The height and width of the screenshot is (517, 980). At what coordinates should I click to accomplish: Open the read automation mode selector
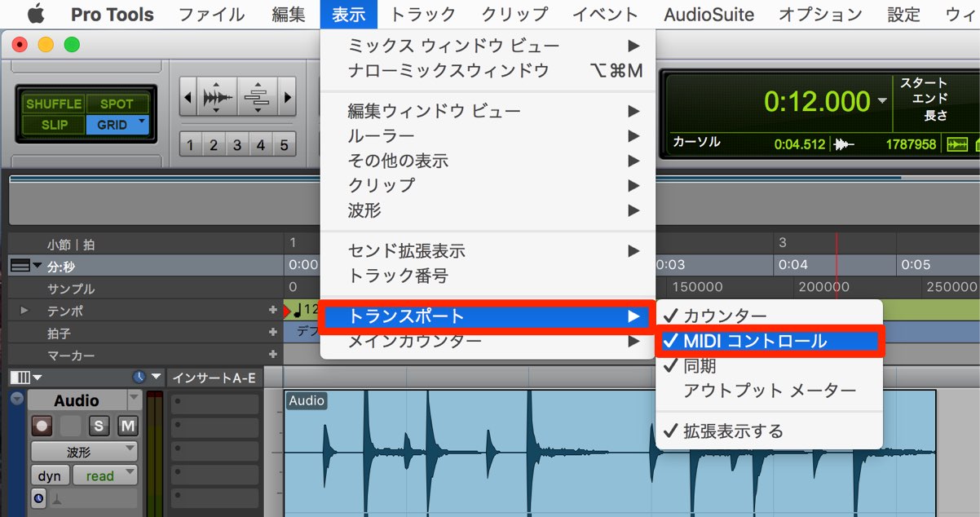pyautogui.click(x=105, y=476)
